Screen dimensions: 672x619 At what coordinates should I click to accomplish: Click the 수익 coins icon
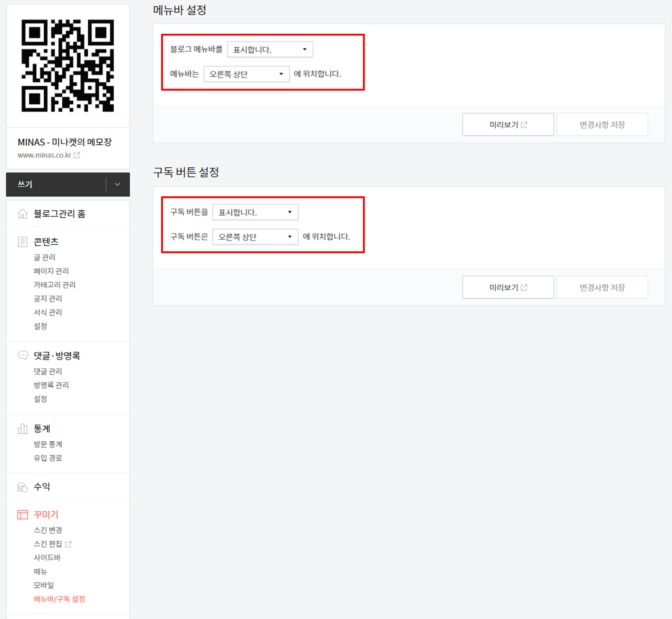23,487
